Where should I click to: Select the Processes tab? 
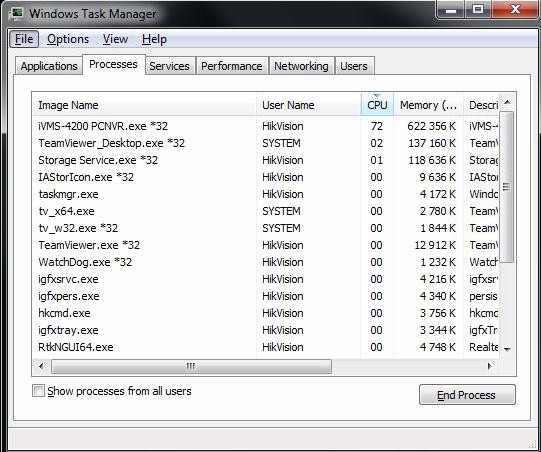click(x=114, y=64)
